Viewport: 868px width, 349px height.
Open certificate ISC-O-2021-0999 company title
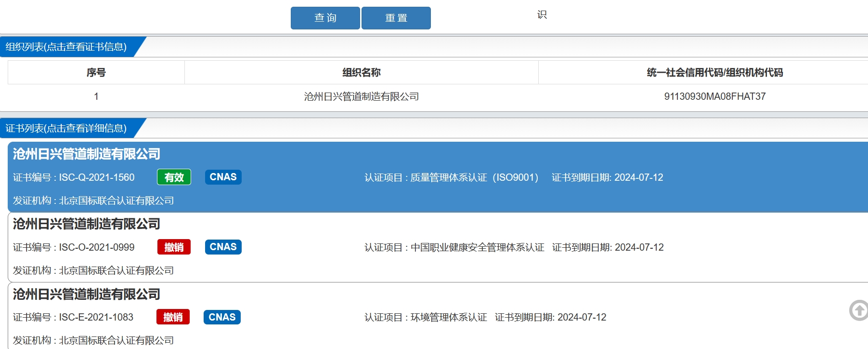click(86, 224)
